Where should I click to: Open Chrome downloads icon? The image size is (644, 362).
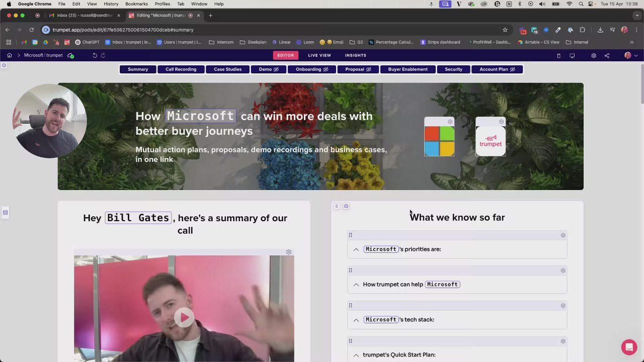[600, 30]
